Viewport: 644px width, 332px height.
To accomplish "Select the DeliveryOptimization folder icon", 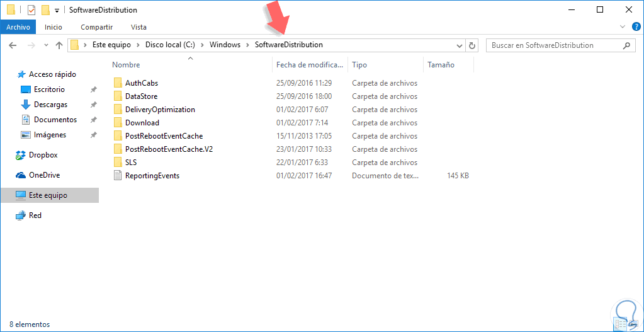I will click(118, 109).
